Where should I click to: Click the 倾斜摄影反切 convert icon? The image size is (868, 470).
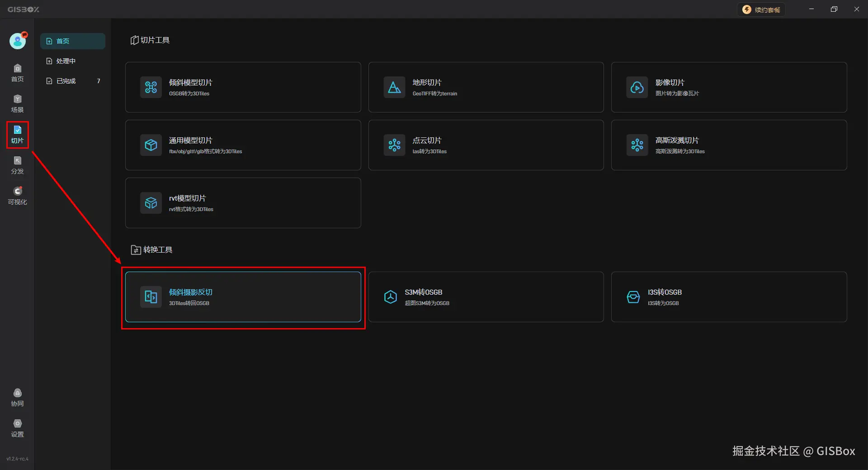(x=151, y=297)
